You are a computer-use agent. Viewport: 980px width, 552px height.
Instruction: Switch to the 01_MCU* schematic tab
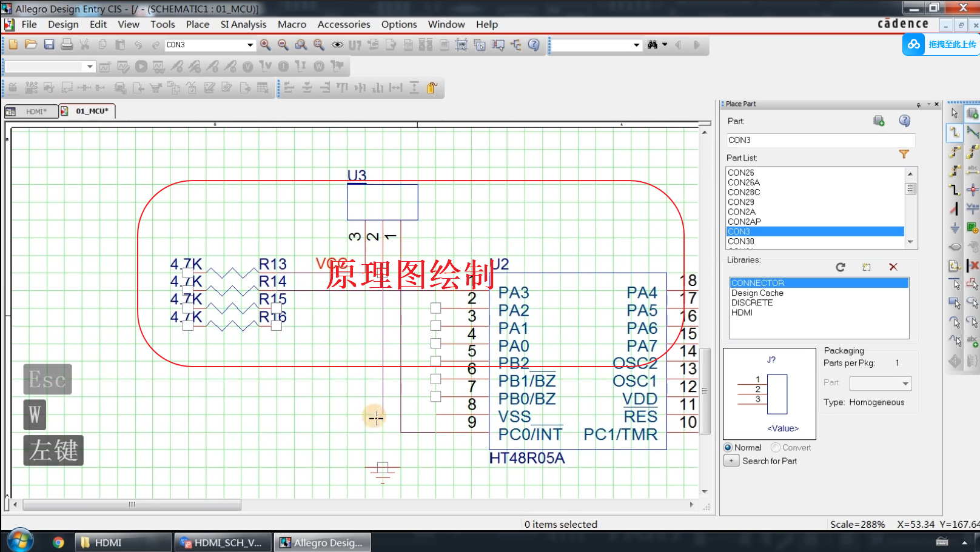pyautogui.click(x=87, y=111)
